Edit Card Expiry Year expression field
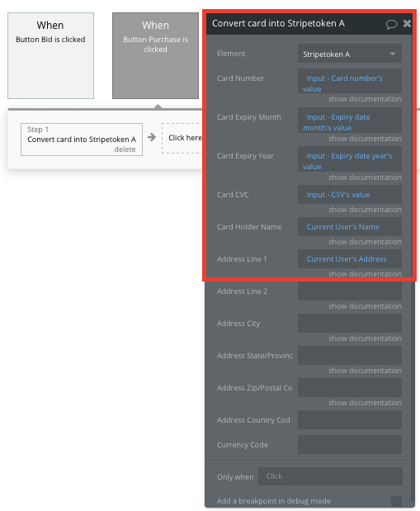Image resolution: width=420 pixels, height=511 pixels. 350,159
